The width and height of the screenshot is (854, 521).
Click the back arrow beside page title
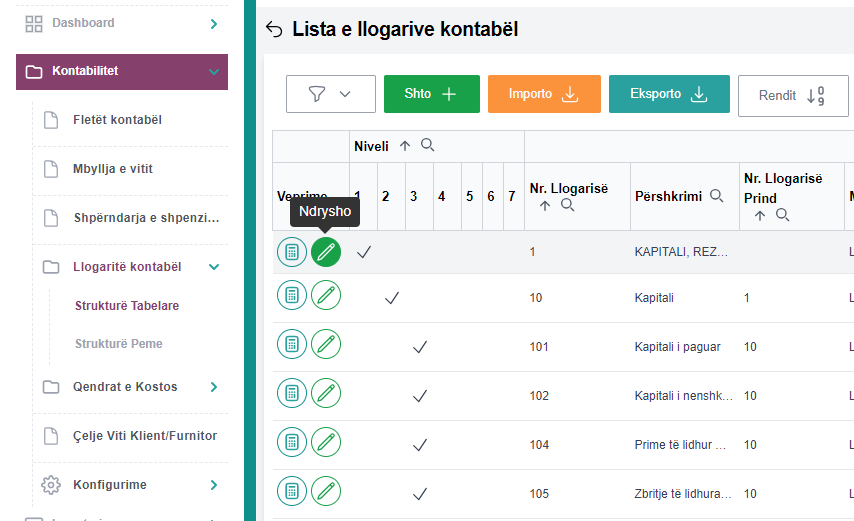(x=275, y=30)
